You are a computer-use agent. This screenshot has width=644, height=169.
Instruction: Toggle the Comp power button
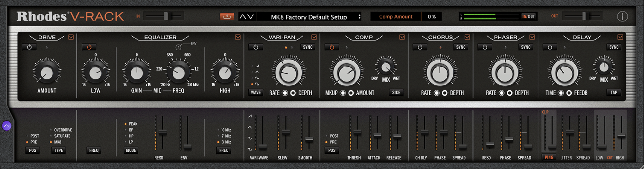(x=332, y=47)
